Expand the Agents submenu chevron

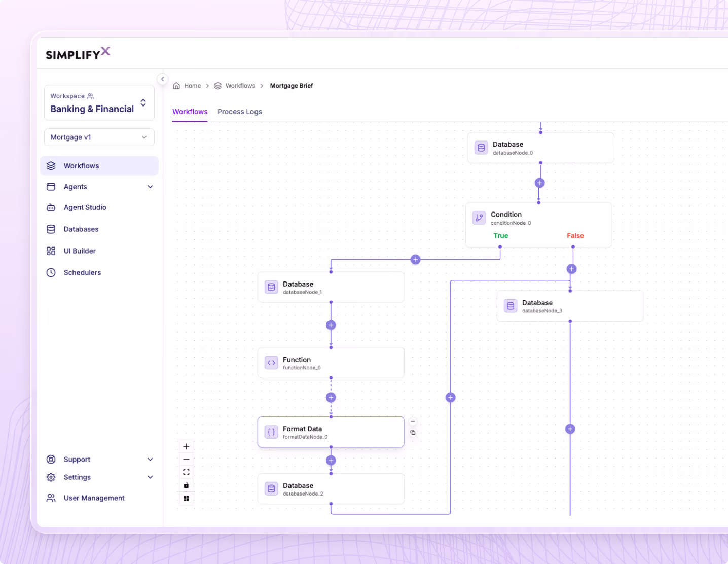150,187
